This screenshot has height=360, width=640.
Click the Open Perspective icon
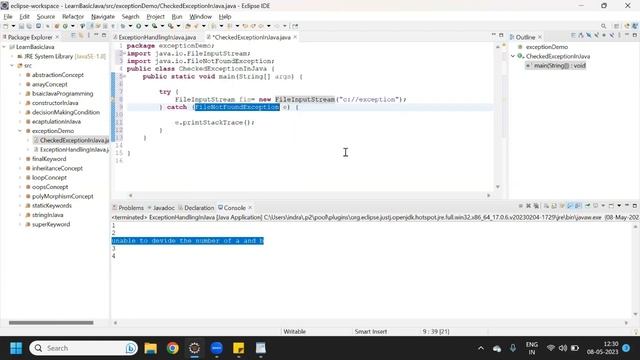tap(617, 26)
